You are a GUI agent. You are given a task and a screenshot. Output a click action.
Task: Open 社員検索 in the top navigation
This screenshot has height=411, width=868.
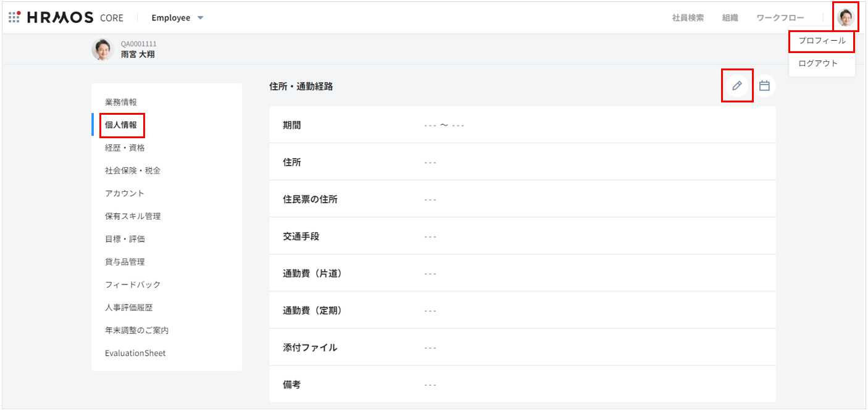click(x=688, y=18)
